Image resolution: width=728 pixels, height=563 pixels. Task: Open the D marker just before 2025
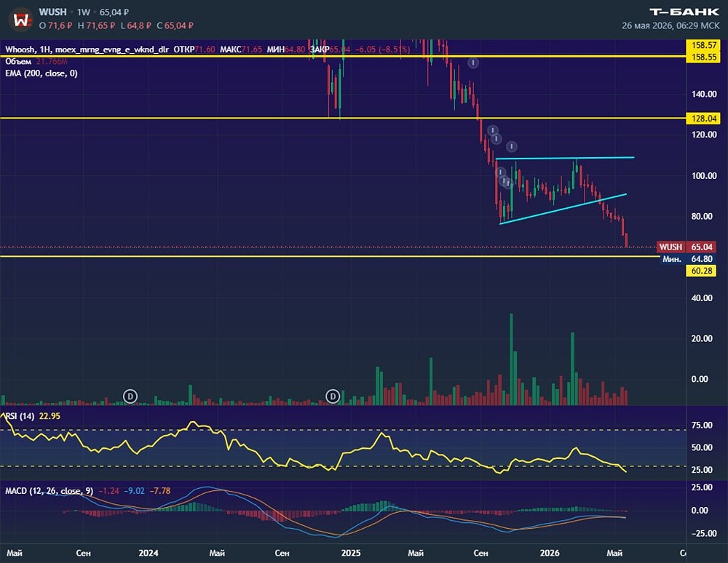tap(333, 396)
